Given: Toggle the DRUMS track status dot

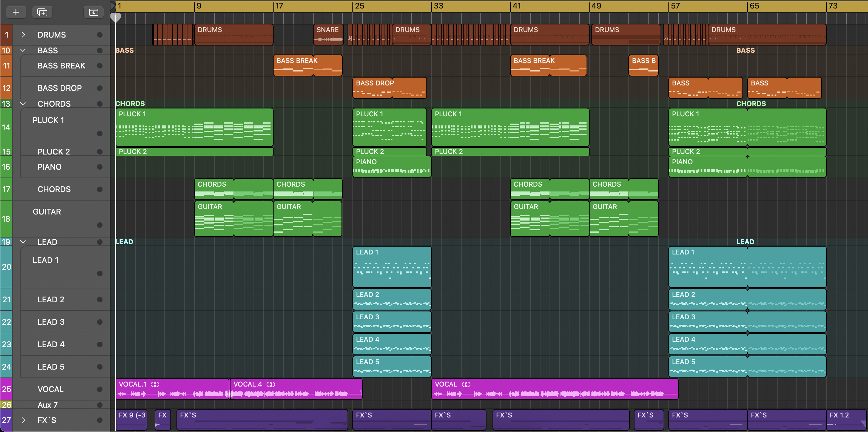Looking at the screenshot, I should (x=99, y=35).
